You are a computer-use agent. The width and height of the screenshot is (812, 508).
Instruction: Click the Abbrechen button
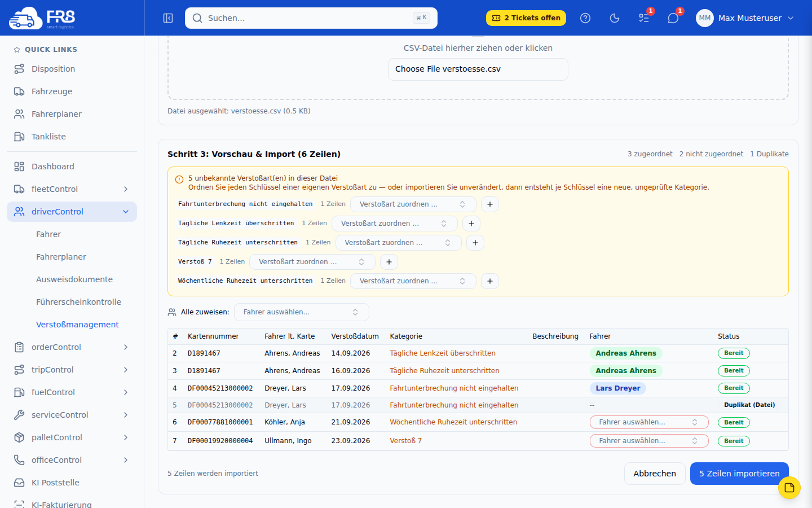point(655,474)
